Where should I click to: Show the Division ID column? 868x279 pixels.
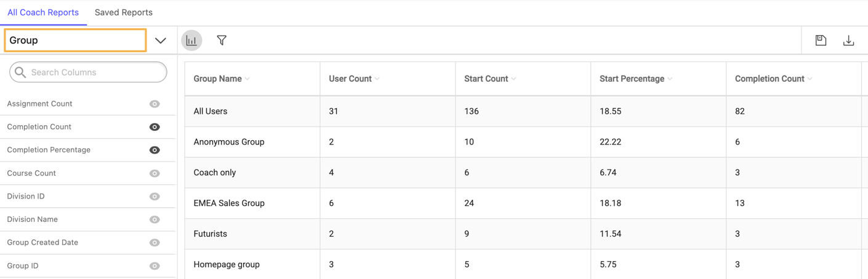(x=155, y=197)
